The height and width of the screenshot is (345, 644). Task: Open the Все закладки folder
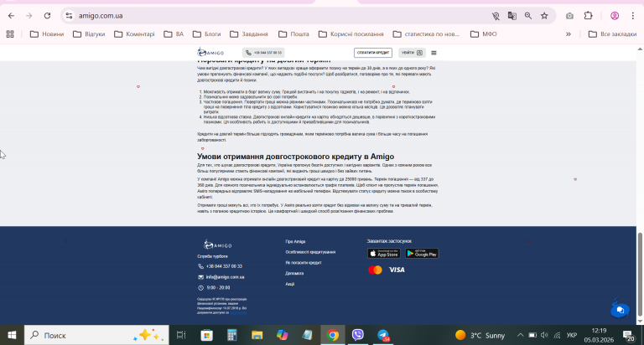pos(612,34)
